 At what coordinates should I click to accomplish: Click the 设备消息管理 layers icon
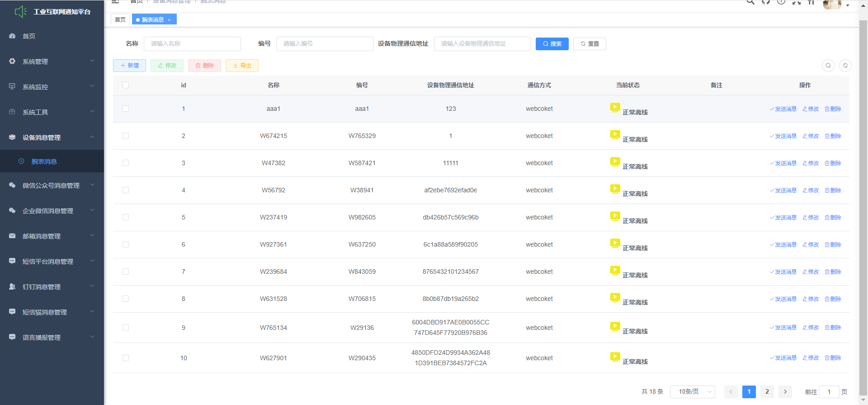(x=12, y=137)
